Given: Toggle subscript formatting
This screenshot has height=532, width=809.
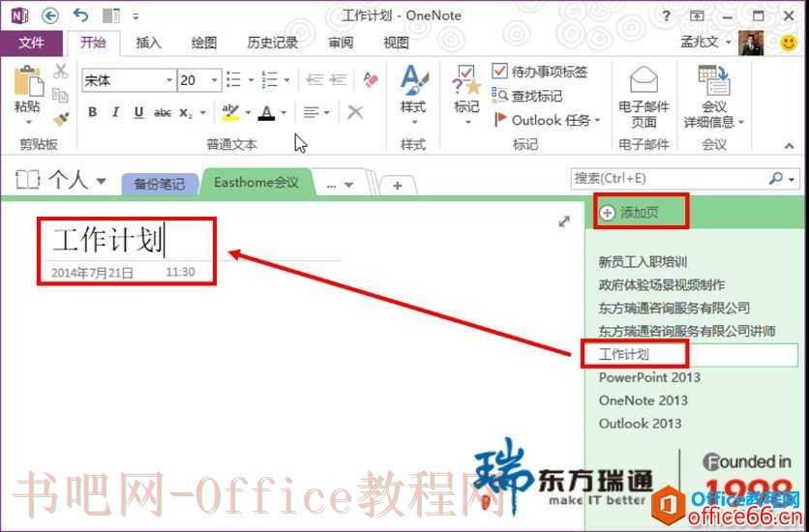Looking at the screenshot, I should coord(186,112).
